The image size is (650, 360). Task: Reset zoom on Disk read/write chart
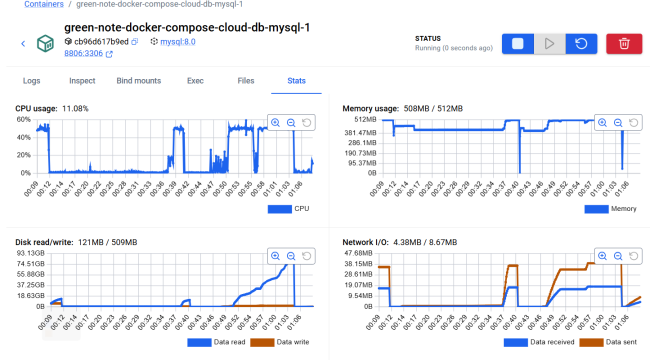pyautogui.click(x=307, y=256)
